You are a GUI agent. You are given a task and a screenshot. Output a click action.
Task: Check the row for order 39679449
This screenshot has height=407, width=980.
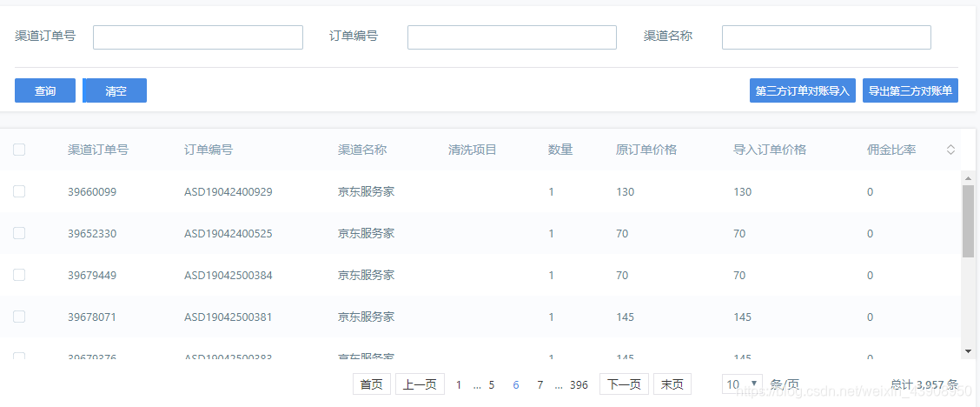click(x=19, y=275)
